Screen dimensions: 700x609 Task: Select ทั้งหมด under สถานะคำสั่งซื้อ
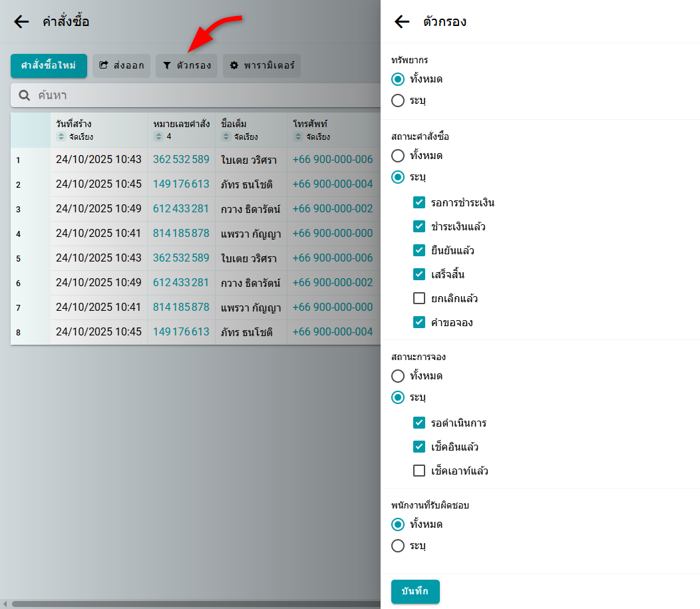398,156
